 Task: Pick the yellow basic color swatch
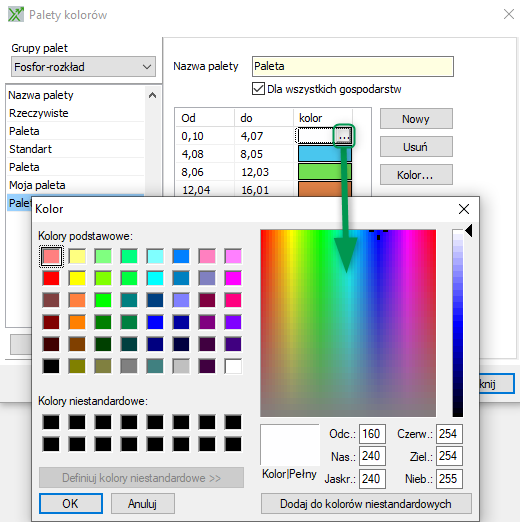77,278
